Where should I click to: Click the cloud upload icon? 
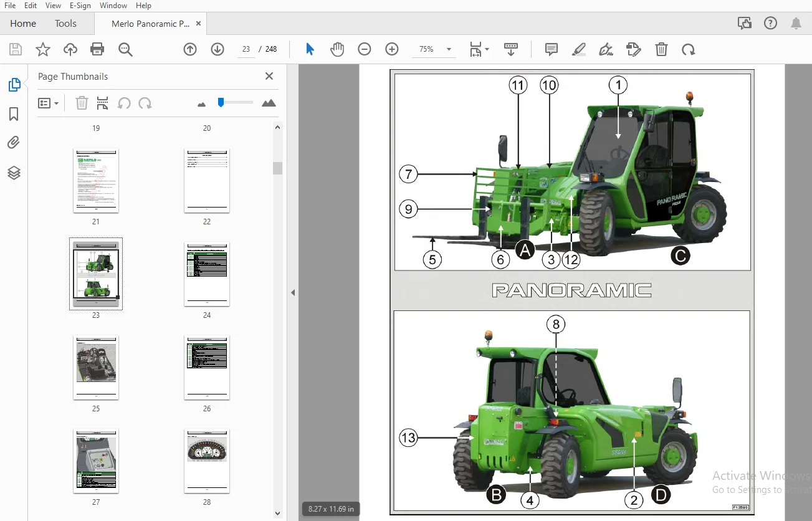click(x=70, y=50)
